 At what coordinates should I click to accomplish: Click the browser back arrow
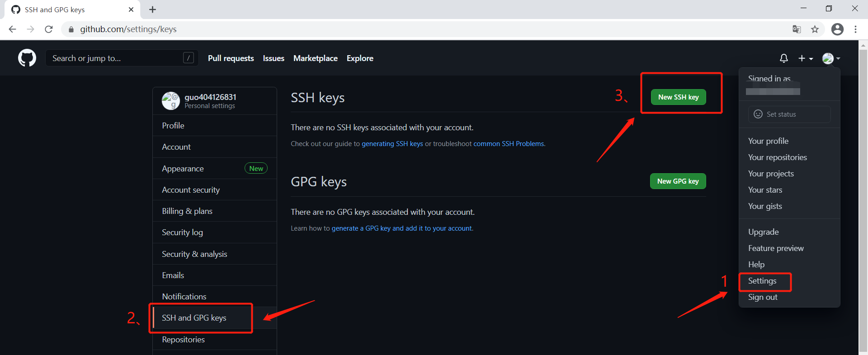coord(12,29)
